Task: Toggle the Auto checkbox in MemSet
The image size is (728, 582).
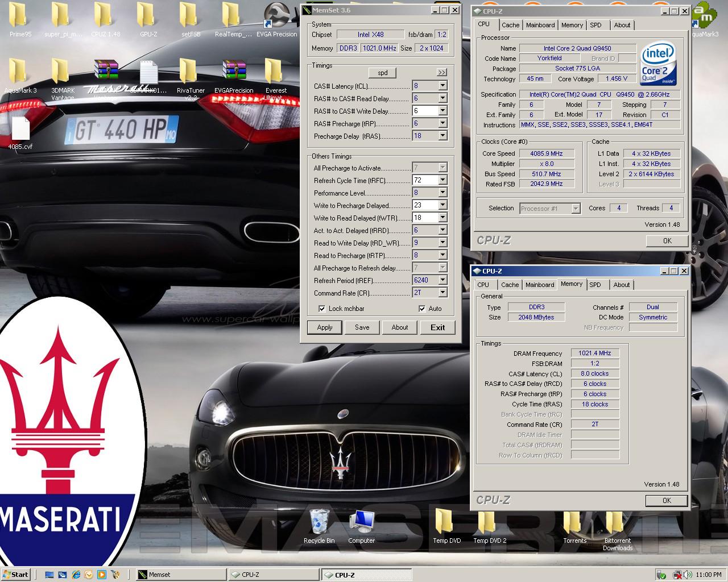Action: [422, 309]
